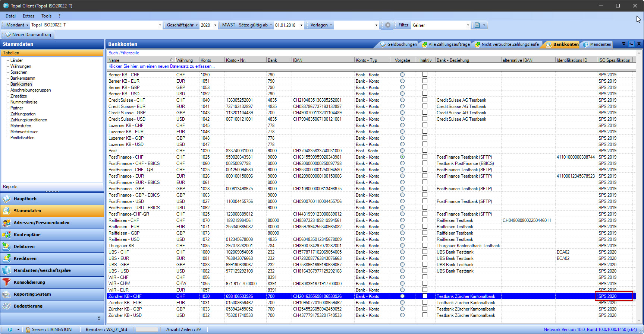Click the new record entry link row
The width and height of the screenshot is (644, 334).
pos(161,66)
